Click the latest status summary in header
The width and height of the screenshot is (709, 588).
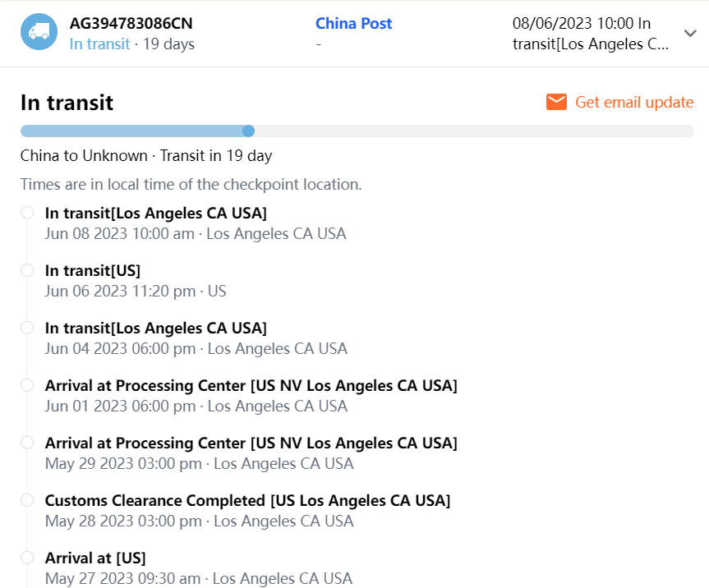[x=590, y=34]
